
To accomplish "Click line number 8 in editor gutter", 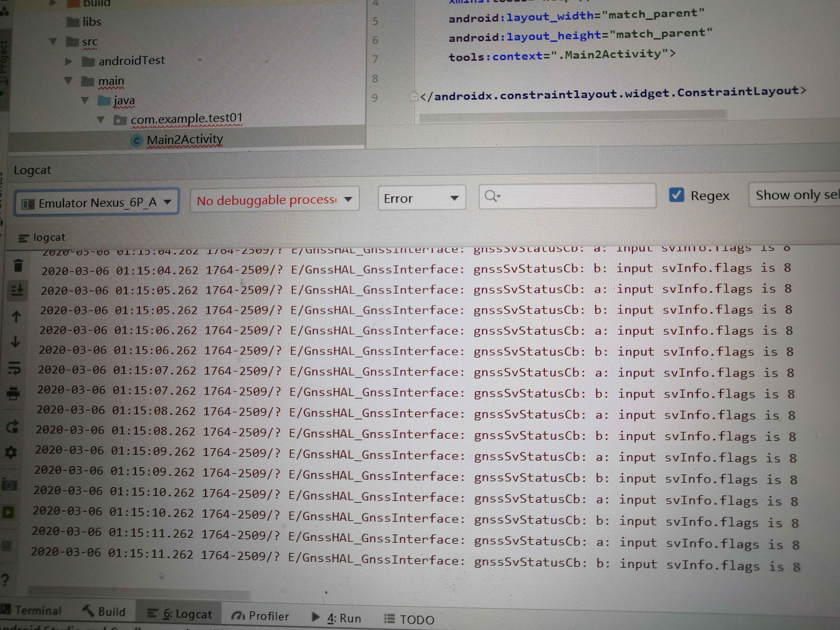I will pos(375,79).
